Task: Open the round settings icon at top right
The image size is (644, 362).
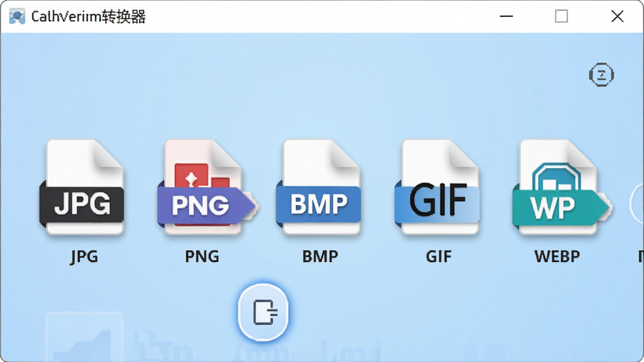Action: [x=601, y=75]
